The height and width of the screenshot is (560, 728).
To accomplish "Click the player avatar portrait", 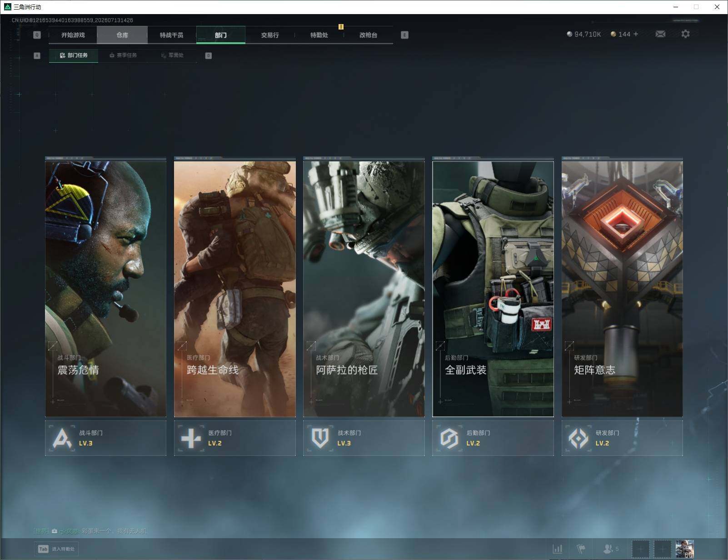I will click(x=684, y=549).
